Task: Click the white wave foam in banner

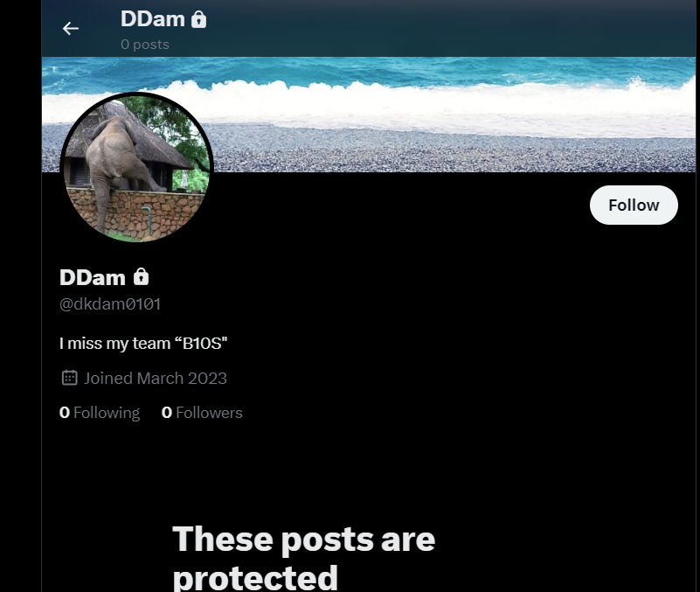Action: point(369,103)
